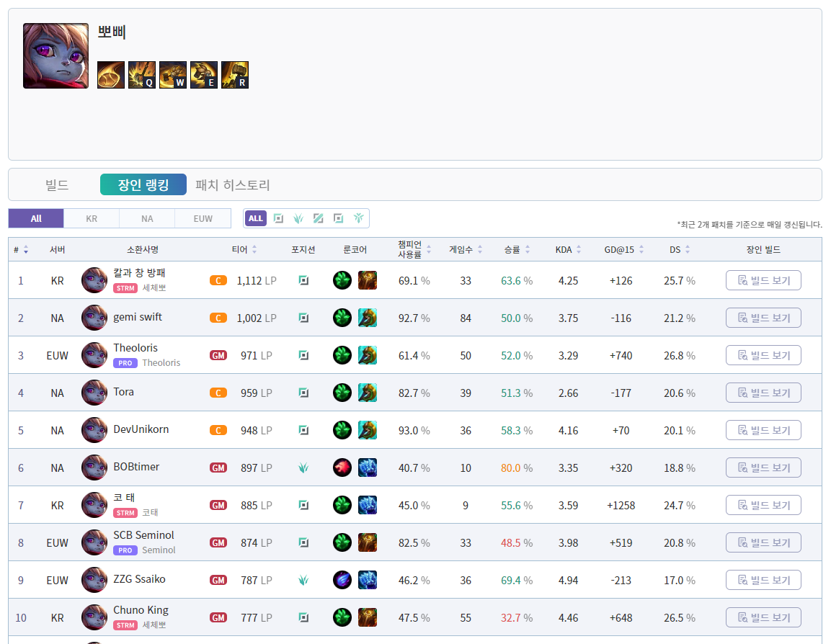831x644 pixels.
Task: Open summoner ZZG Ssaiko profile
Action: tap(139, 579)
